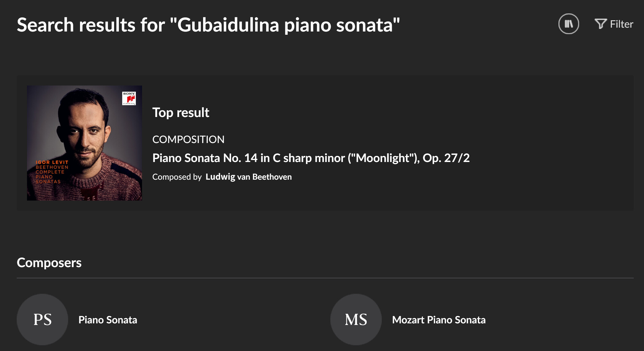This screenshot has width=644, height=351.
Task: Click the "Composed by" text
Action: [177, 177]
